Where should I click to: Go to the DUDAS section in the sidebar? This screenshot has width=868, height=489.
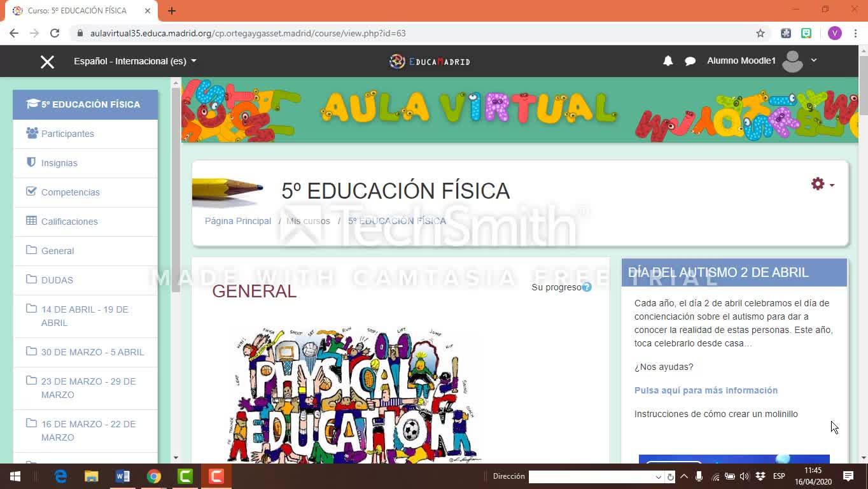point(85,280)
